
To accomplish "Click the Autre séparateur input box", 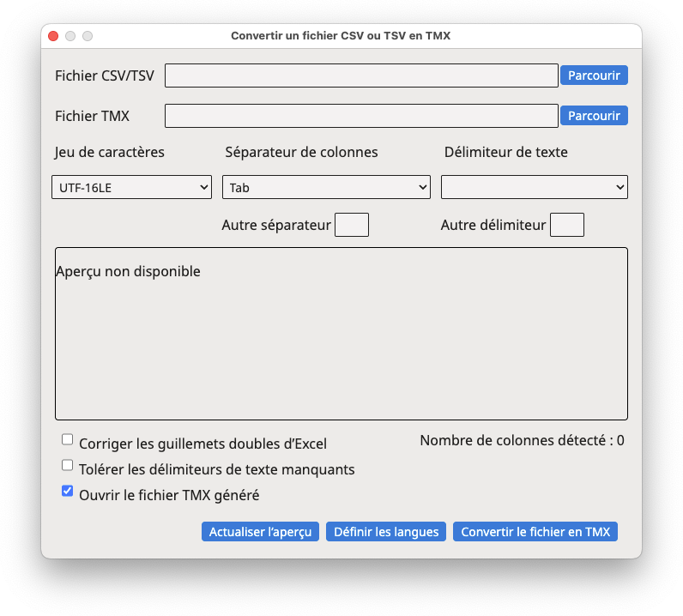I will (352, 225).
